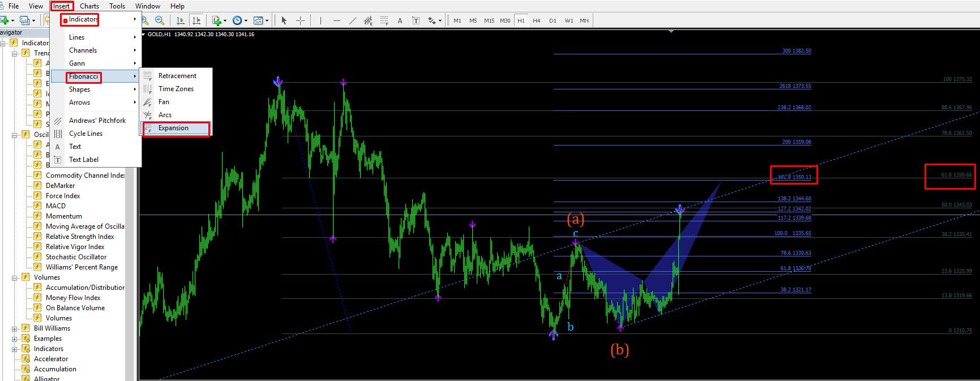The image size is (980, 381).
Task: Switch to M30 timeframe
Action: [505, 20]
